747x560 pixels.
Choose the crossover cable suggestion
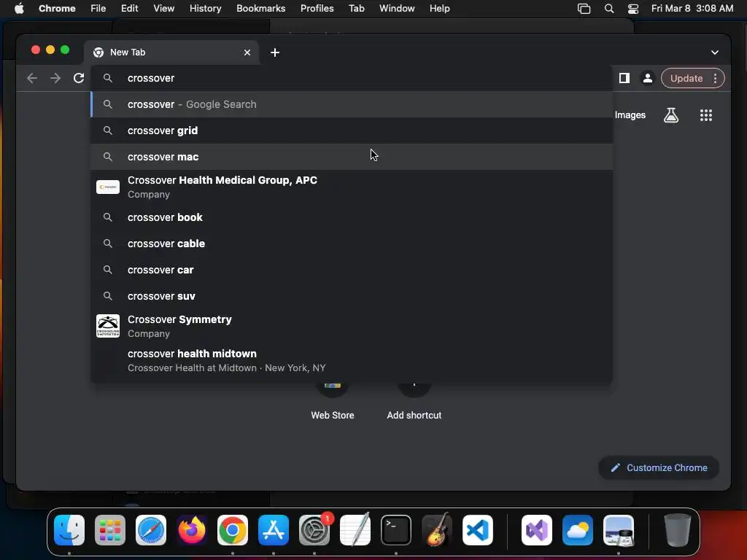click(x=351, y=244)
